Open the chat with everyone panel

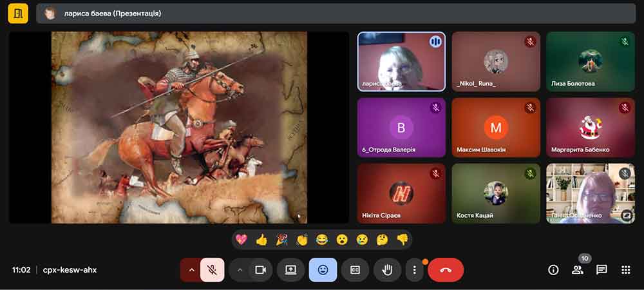point(601,270)
